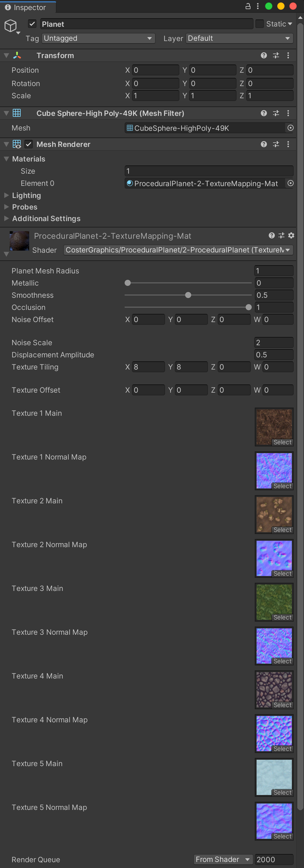Image resolution: width=304 pixels, height=868 pixels.
Task: Toggle the Planet object active checkbox
Action: (x=32, y=24)
